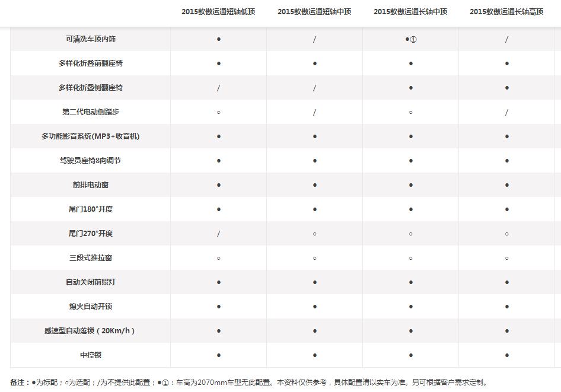This screenshot has width=561, height=392.
Task: Select the 2015款傲运通短轴中顶 column header
Action: pos(314,12)
